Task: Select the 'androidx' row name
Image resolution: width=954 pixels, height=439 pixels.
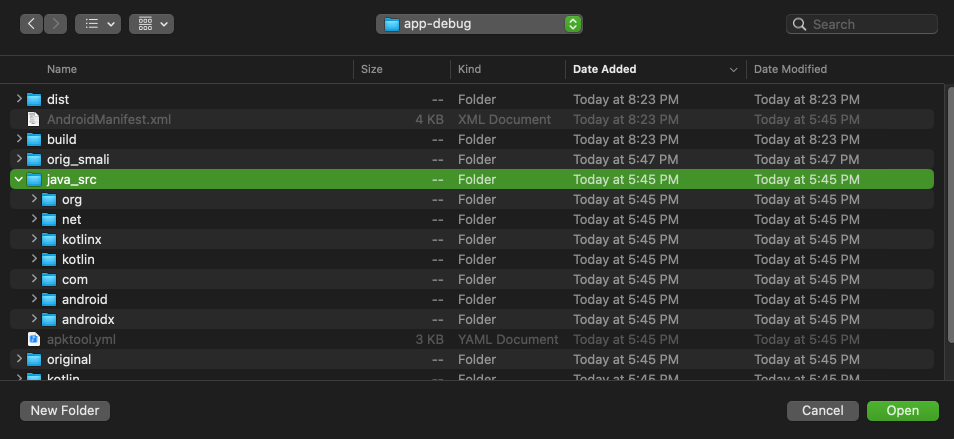Action: pos(88,319)
